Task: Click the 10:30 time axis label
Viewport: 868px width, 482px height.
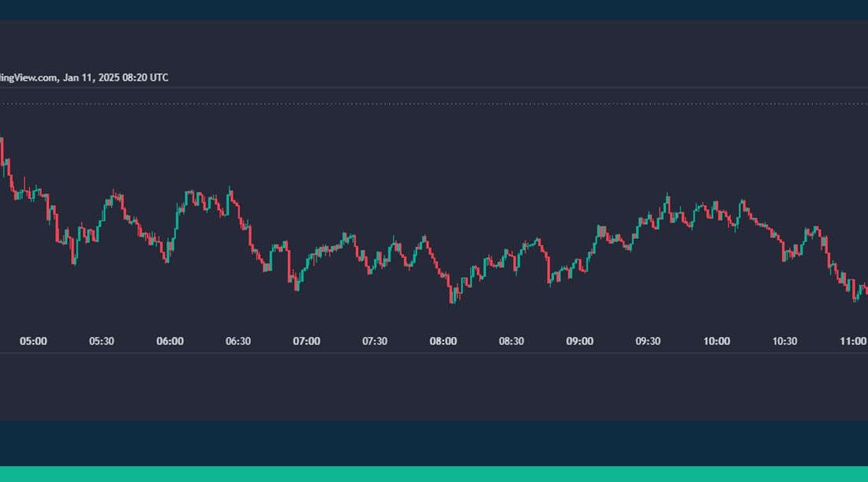Action: pos(784,341)
